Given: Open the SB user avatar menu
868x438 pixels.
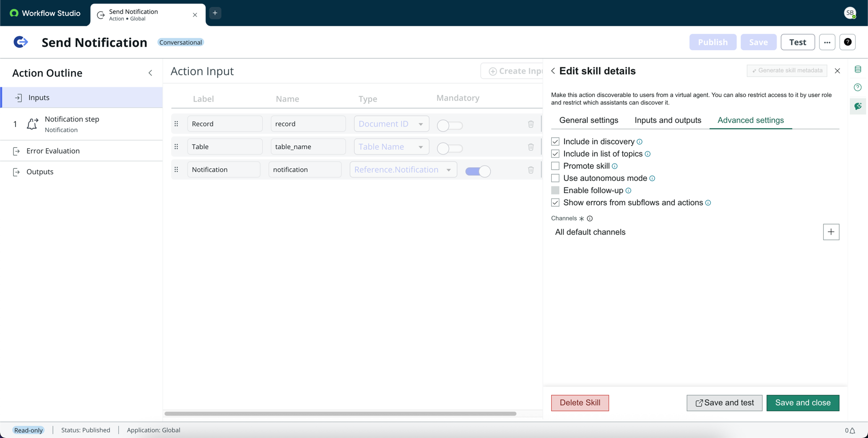Looking at the screenshot, I should point(850,13).
